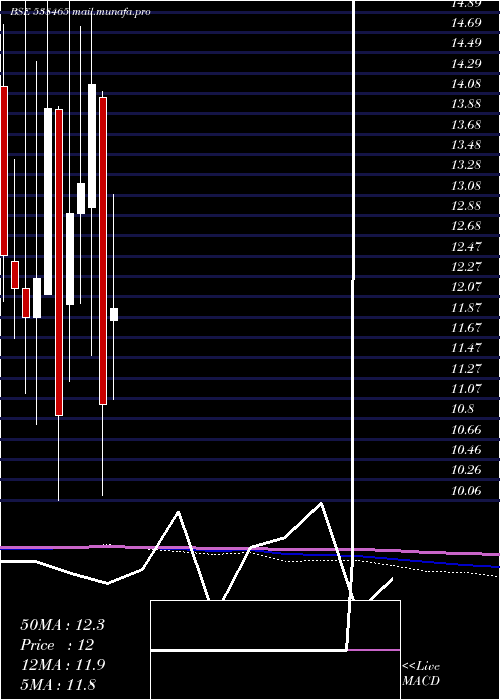This screenshot has width=500, height=700.
Task: Click the Price : 12 readout
Action: click(57, 645)
